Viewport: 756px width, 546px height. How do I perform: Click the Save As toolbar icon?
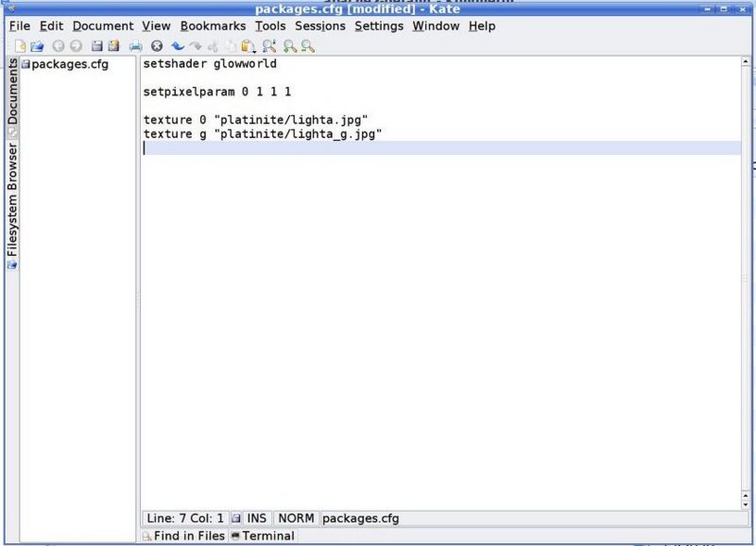click(x=113, y=45)
